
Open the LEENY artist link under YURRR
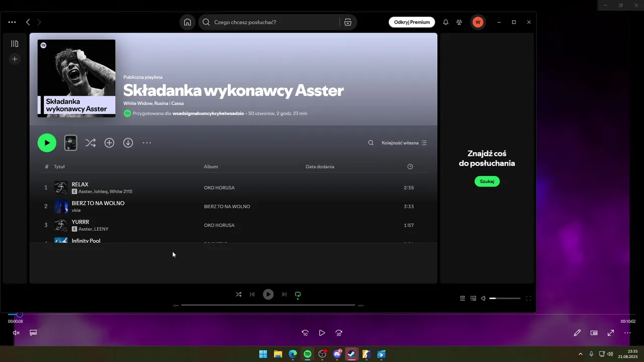coord(102,229)
